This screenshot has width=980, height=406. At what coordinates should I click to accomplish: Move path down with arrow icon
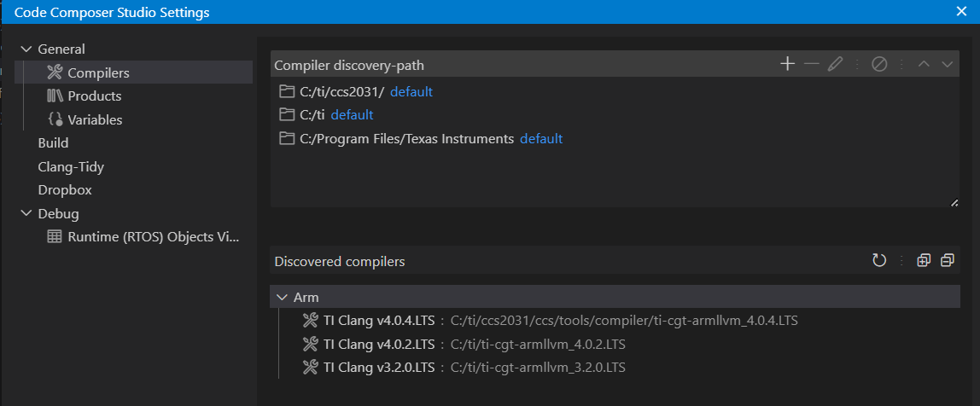[x=947, y=65]
